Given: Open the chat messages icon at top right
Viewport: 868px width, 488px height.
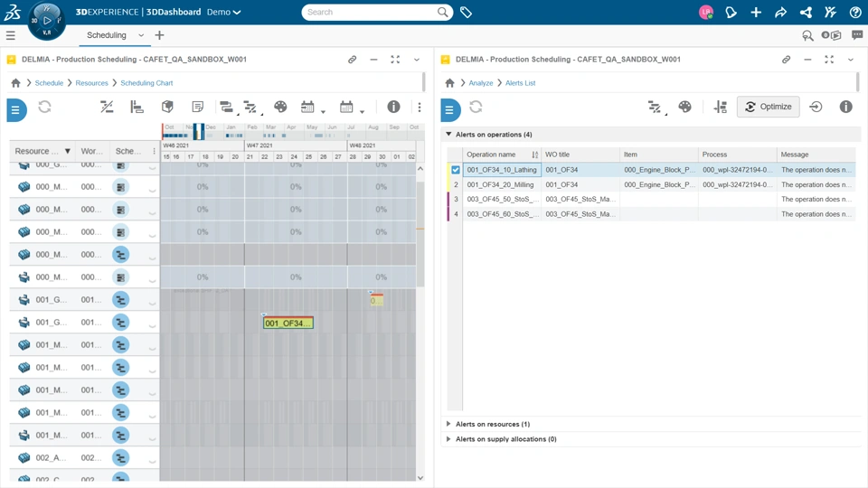Looking at the screenshot, I should (x=857, y=35).
